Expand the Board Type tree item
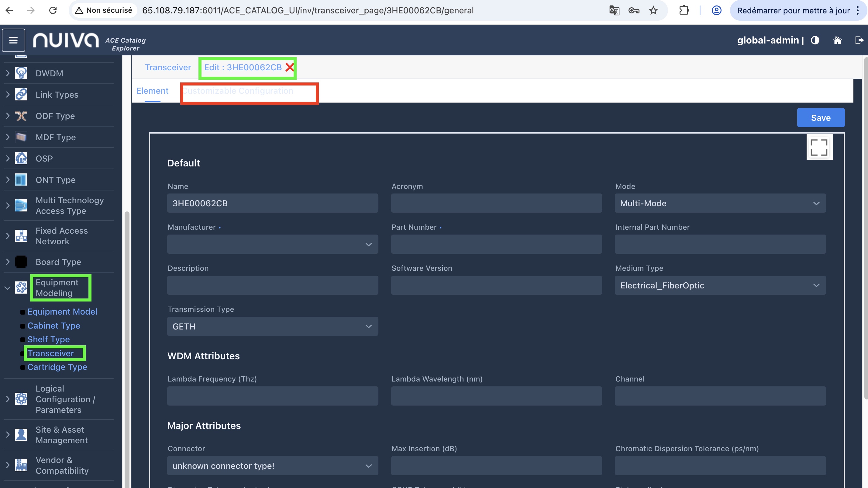This screenshot has width=868, height=488. [7, 262]
